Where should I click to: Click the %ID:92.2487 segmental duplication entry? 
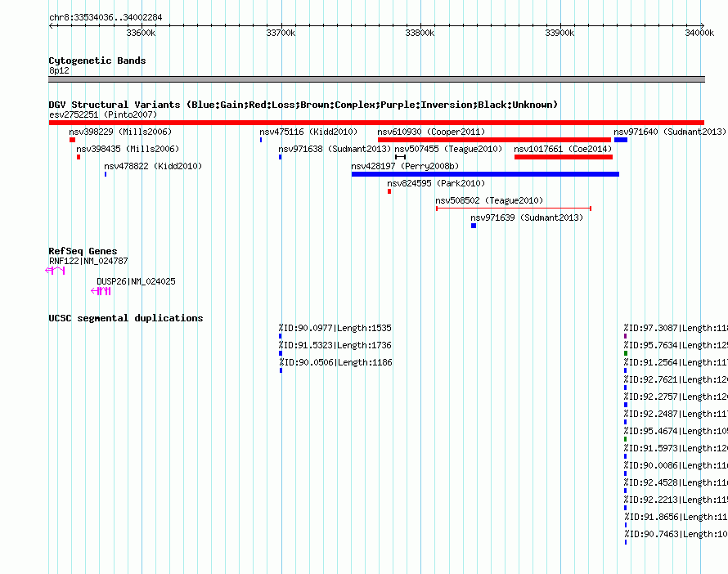[x=676, y=414]
